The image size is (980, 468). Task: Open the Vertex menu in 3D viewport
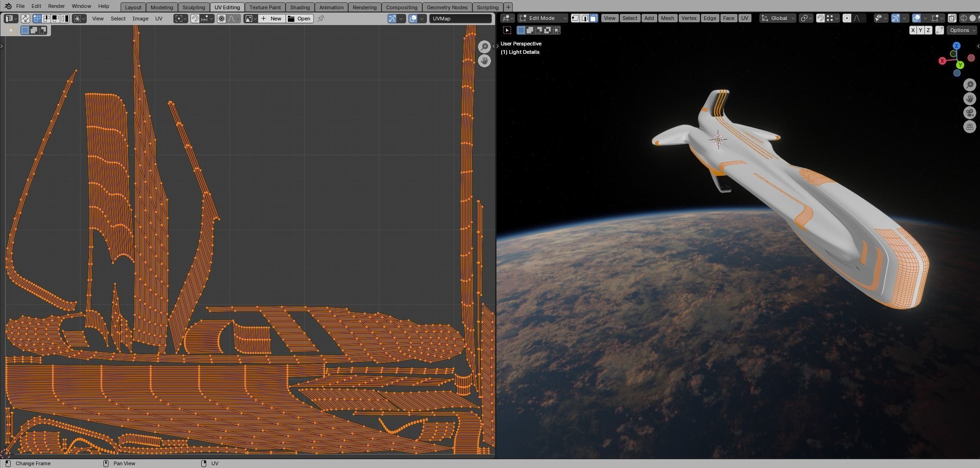pos(689,18)
